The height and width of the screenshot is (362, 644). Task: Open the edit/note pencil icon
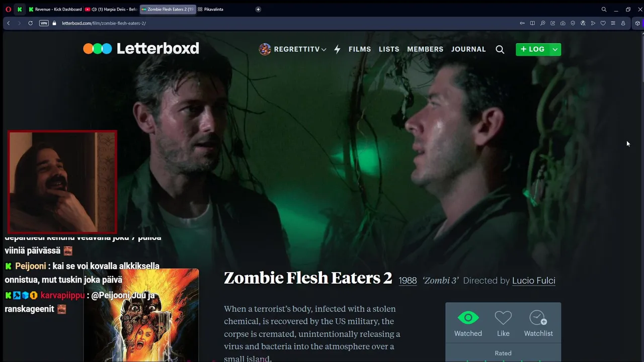(x=552, y=23)
